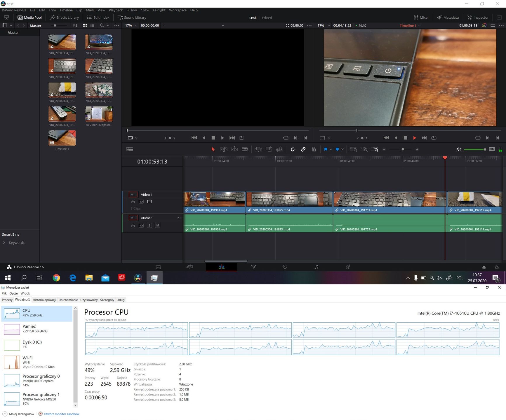Mute the Audio 1 track
The height and width of the screenshot is (420, 506).
pos(157,225)
